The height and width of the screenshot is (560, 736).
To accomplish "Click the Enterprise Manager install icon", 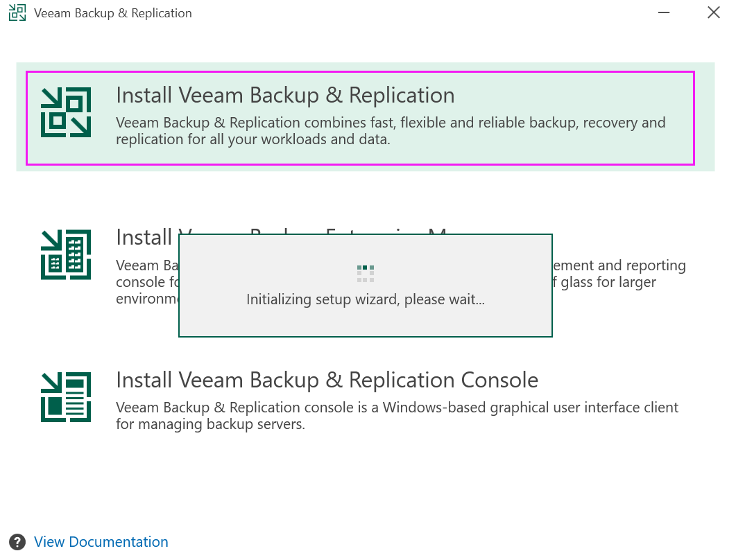I will pyautogui.click(x=66, y=254).
